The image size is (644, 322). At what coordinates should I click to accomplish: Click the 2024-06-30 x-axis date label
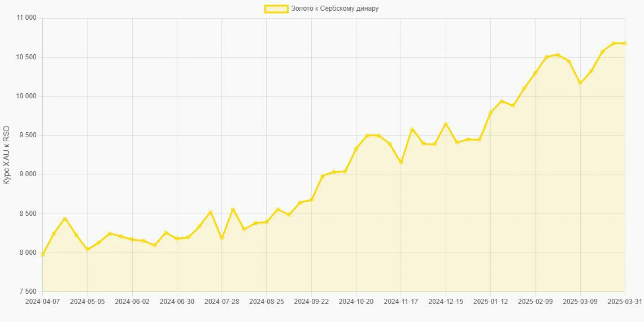177,302
